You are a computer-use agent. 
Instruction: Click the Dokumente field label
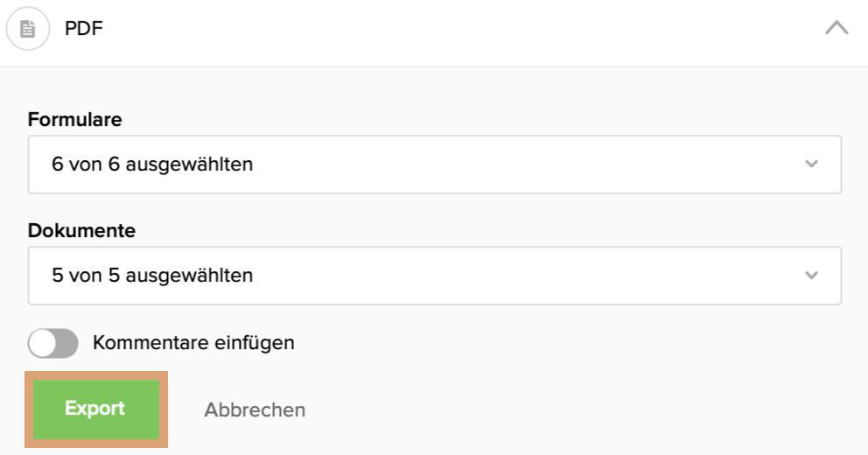click(x=81, y=231)
